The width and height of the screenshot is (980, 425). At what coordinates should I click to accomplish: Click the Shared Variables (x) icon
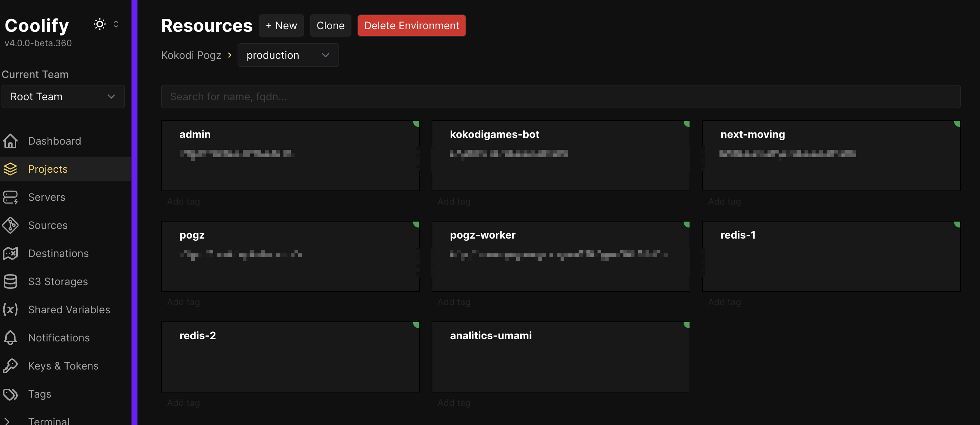[x=10, y=310]
